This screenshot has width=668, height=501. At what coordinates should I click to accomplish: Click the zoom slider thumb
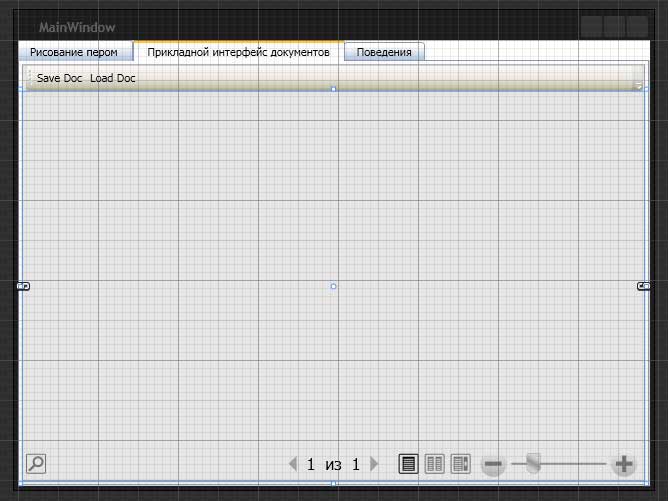[x=533, y=464]
